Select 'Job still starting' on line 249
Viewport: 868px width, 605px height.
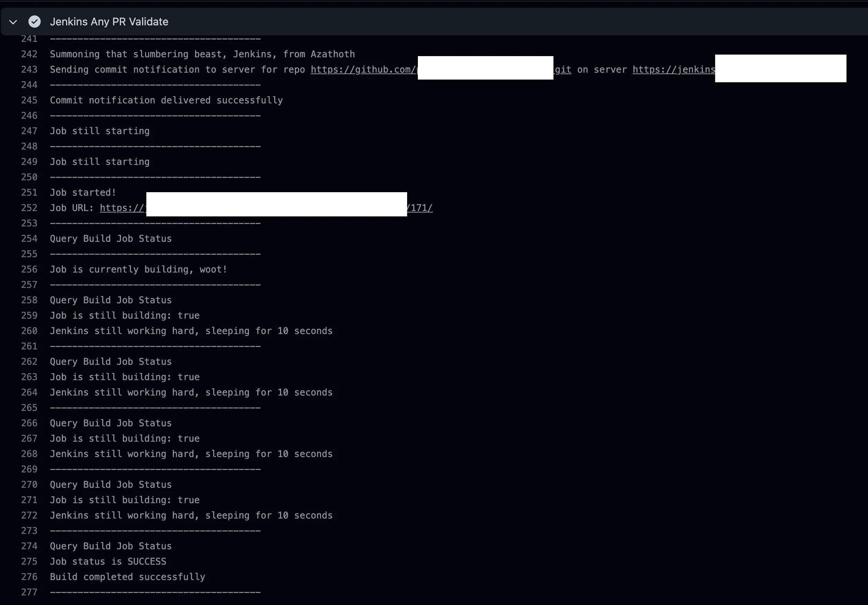[100, 162]
